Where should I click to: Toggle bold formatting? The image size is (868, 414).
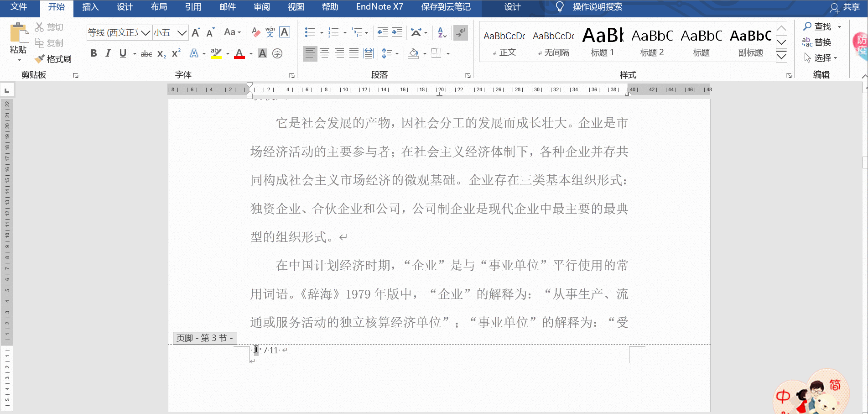pyautogui.click(x=94, y=53)
